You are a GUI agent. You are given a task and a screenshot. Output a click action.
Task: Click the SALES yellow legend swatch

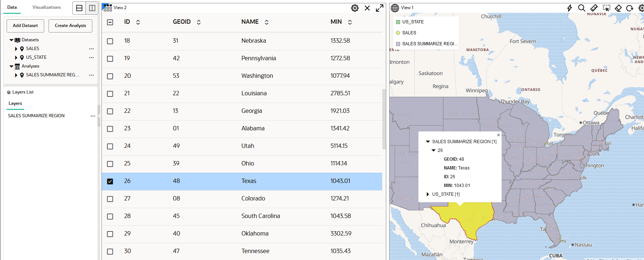coord(398,33)
